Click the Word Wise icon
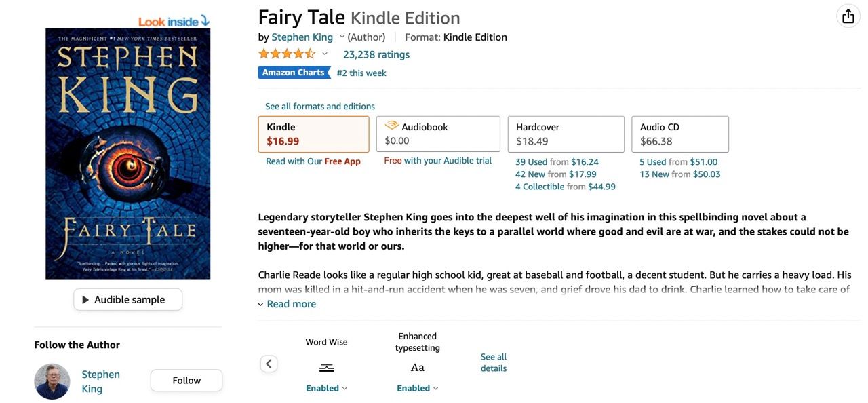Screen dimensions: 868x403 [326, 368]
